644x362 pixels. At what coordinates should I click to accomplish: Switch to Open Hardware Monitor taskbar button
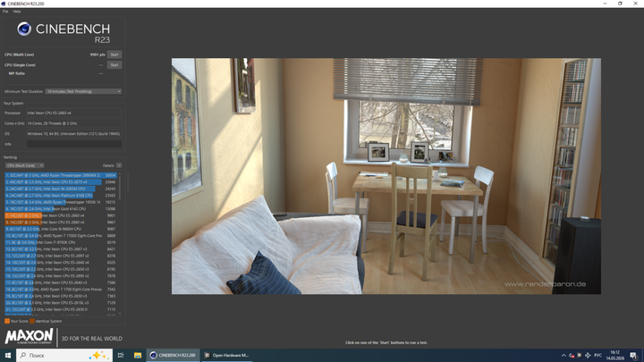pos(226,356)
